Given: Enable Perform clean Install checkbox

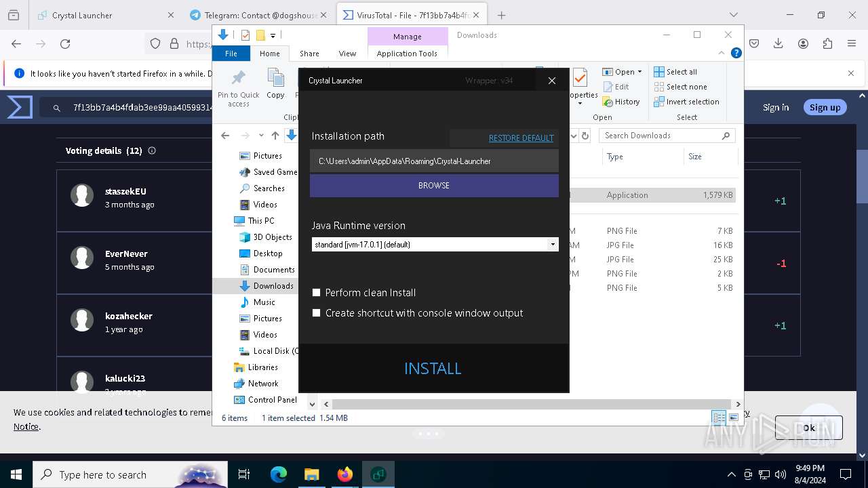Looking at the screenshot, I should [316, 293].
